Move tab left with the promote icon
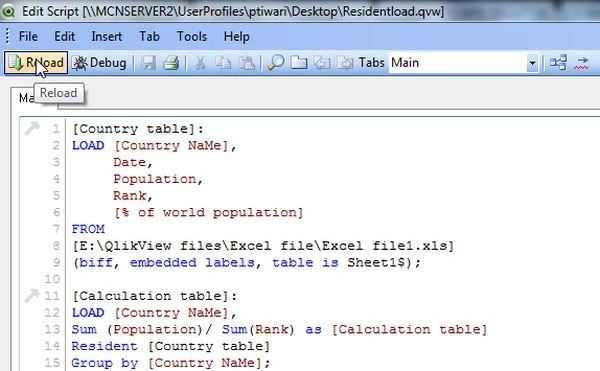 tap(322, 63)
